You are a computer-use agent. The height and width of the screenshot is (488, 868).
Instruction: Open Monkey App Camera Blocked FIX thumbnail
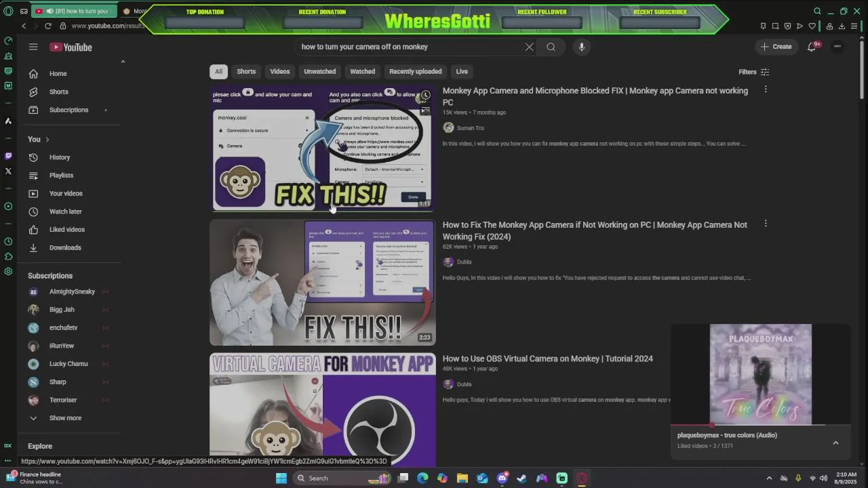[x=322, y=148]
